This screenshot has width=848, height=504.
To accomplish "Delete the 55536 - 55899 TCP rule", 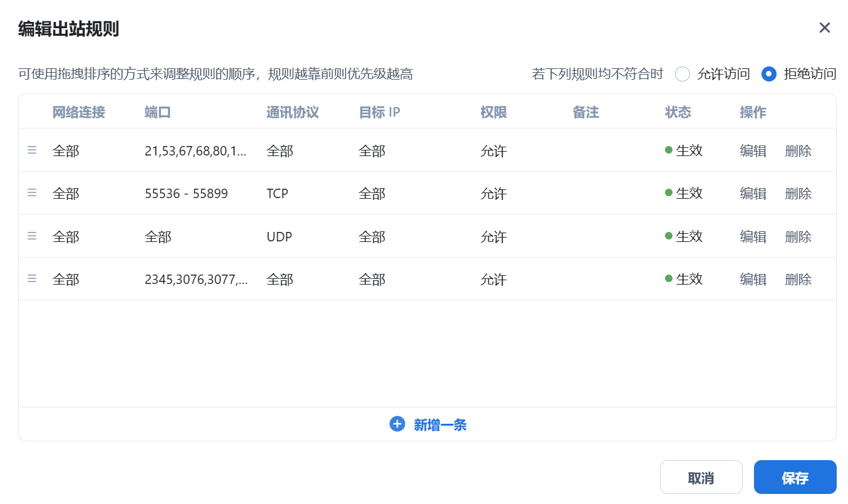I will click(798, 193).
